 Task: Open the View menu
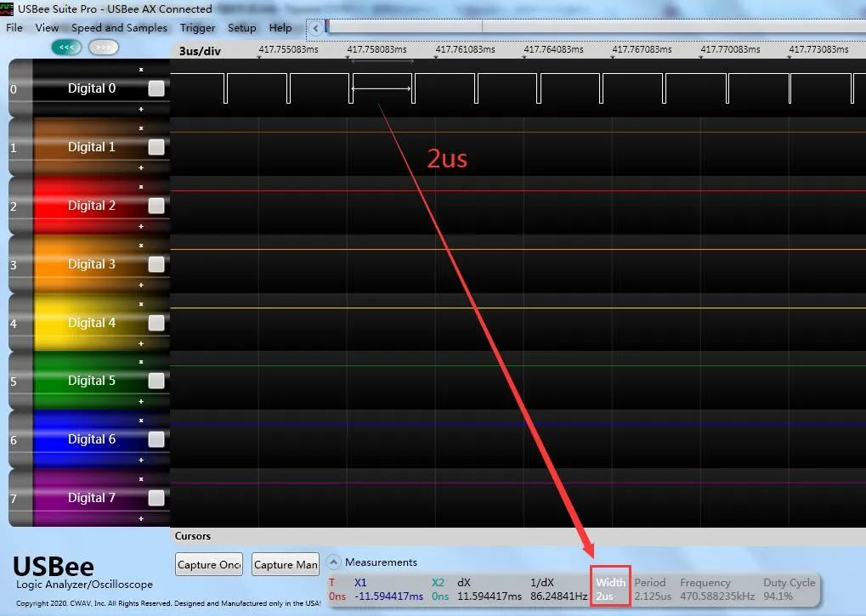pos(47,27)
